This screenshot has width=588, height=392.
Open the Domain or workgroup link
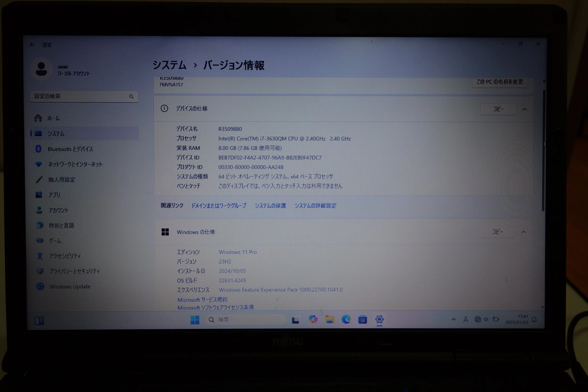click(219, 206)
